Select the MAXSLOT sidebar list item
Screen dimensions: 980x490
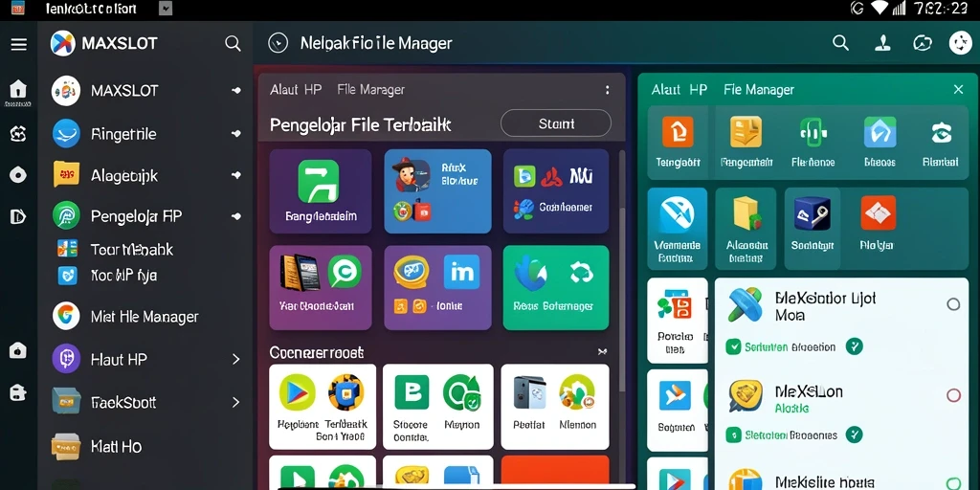tap(146, 91)
